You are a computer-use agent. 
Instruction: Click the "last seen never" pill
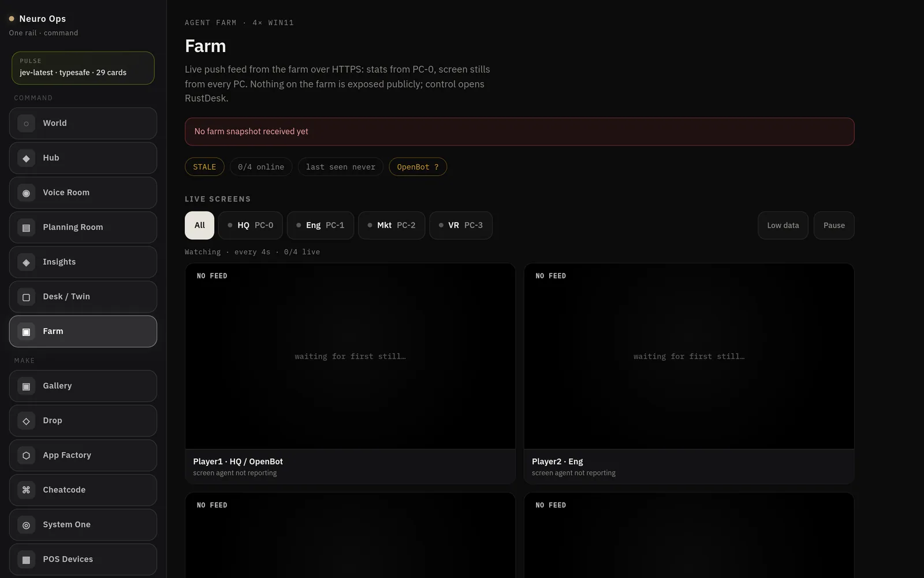341,167
